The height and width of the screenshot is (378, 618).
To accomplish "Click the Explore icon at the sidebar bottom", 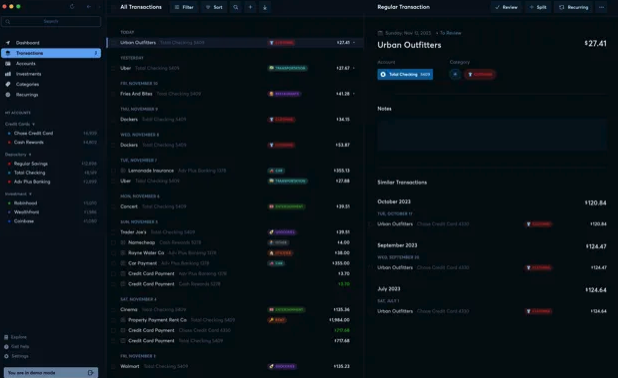I will [6, 337].
